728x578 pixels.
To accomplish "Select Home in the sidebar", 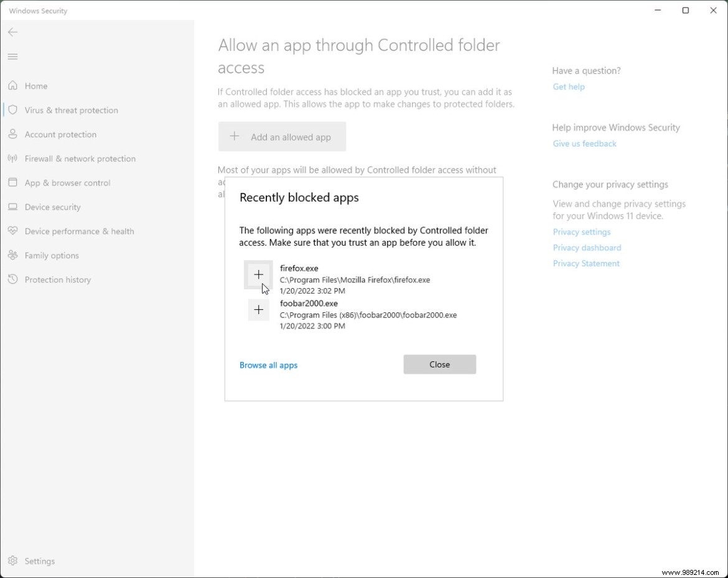I will pyautogui.click(x=35, y=86).
